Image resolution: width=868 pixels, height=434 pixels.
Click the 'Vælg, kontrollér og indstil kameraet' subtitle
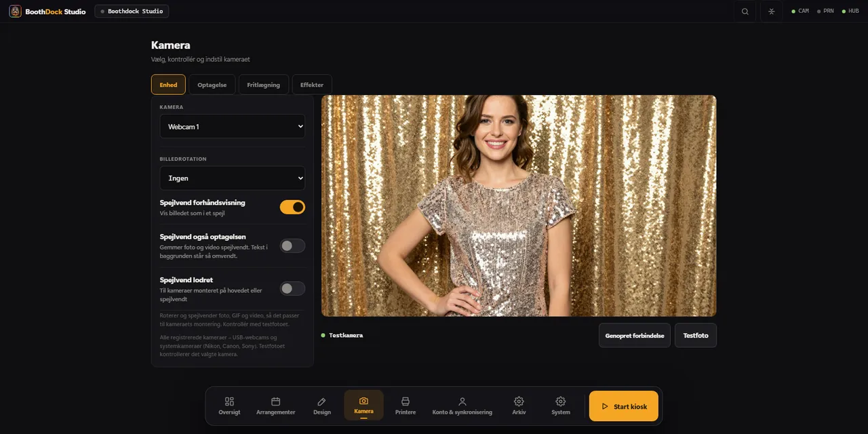tap(200, 60)
